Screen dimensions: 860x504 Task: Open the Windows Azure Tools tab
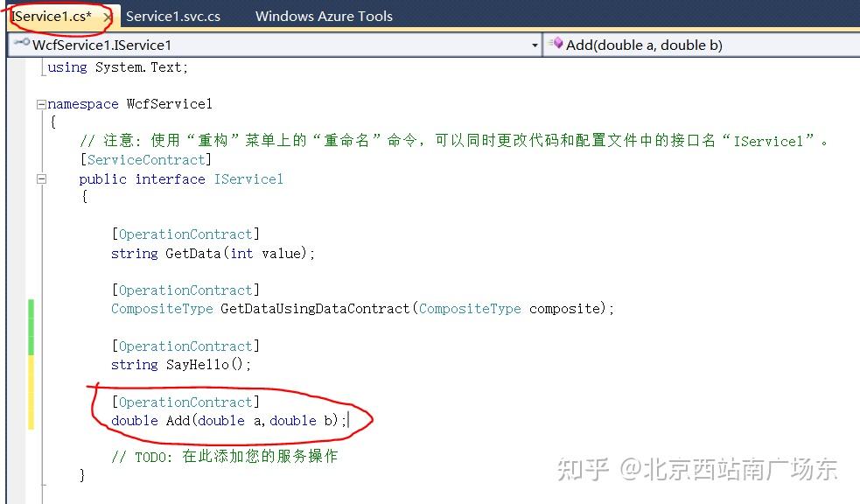pyautogui.click(x=324, y=17)
